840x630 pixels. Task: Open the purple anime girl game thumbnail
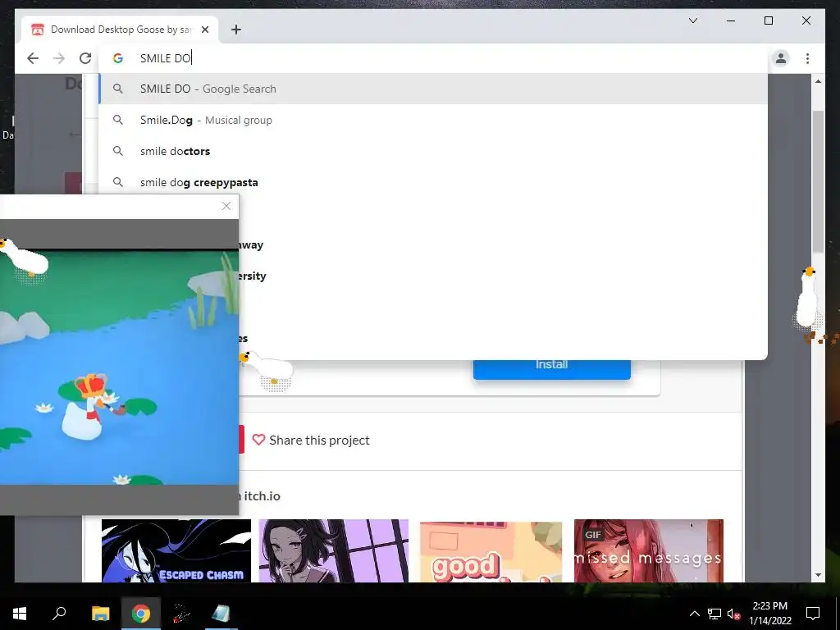click(x=333, y=550)
